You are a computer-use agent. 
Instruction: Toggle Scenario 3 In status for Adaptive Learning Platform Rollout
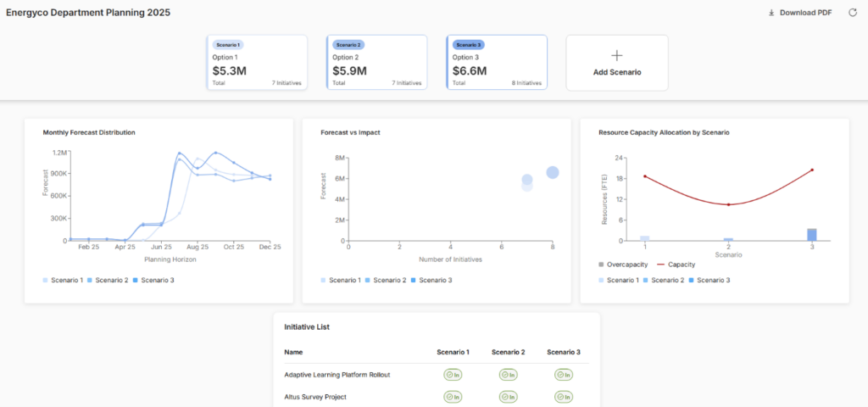coord(564,375)
